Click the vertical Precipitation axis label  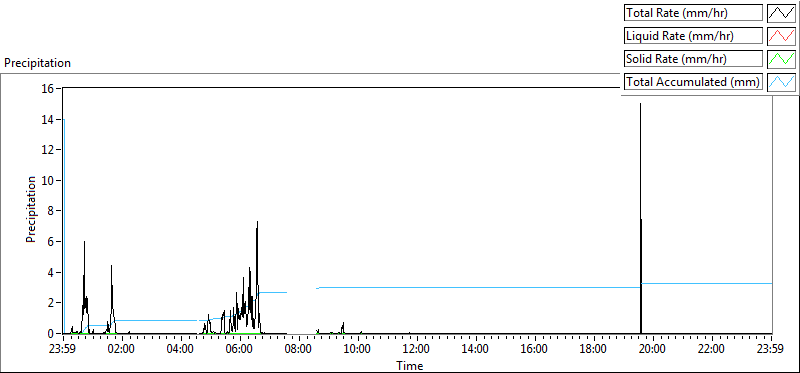(31, 209)
